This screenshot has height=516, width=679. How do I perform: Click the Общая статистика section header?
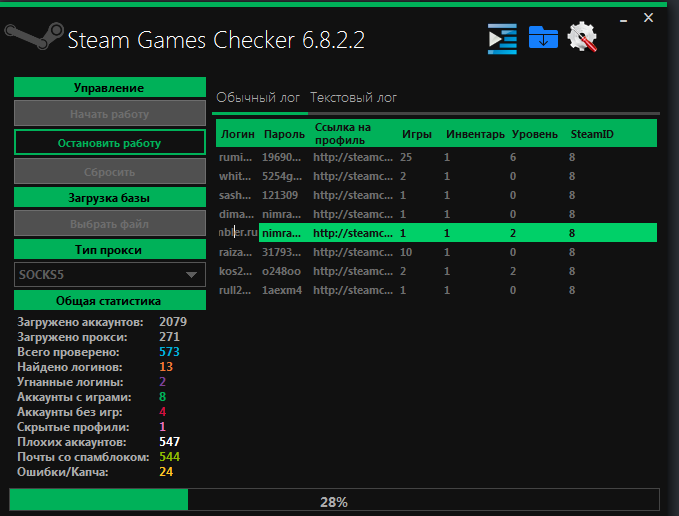pos(110,300)
